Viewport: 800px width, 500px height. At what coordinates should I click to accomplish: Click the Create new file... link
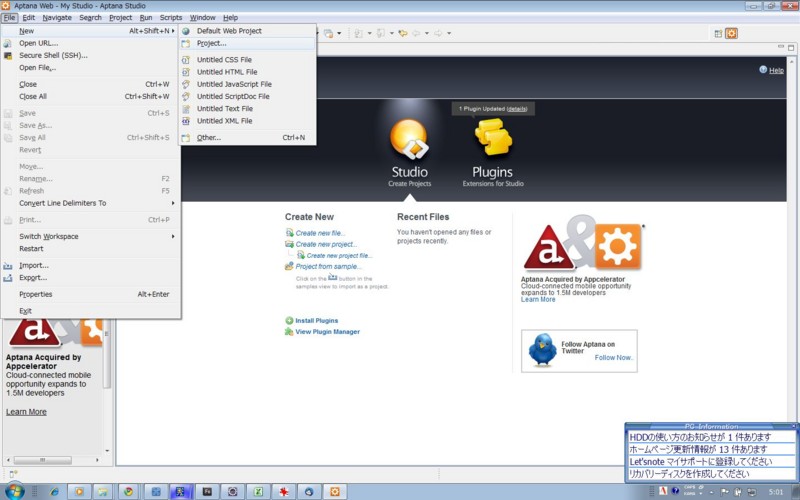tap(320, 233)
